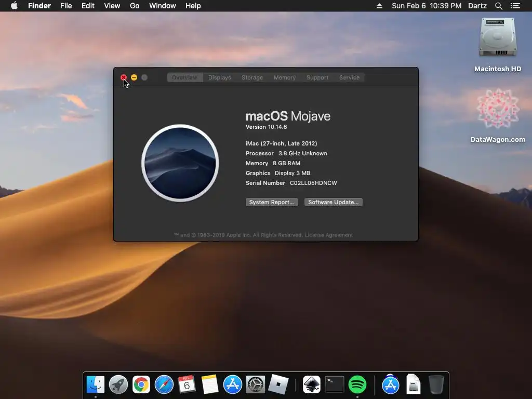This screenshot has height=399, width=532.
Task: Open the disk image file icon in dock
Action: click(413, 384)
